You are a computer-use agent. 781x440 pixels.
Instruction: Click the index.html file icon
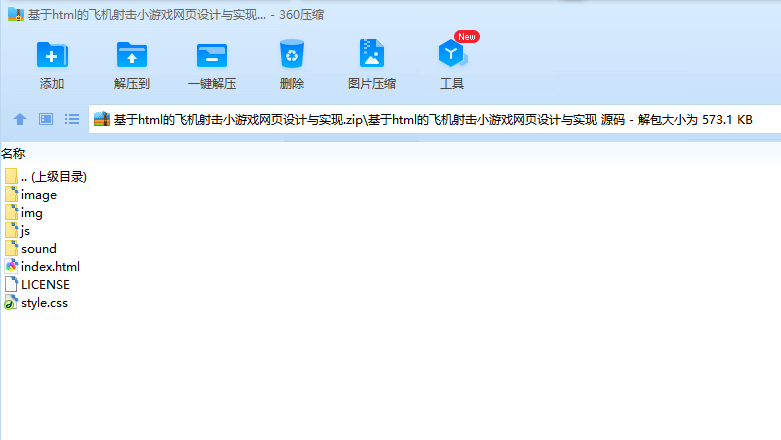[11, 266]
